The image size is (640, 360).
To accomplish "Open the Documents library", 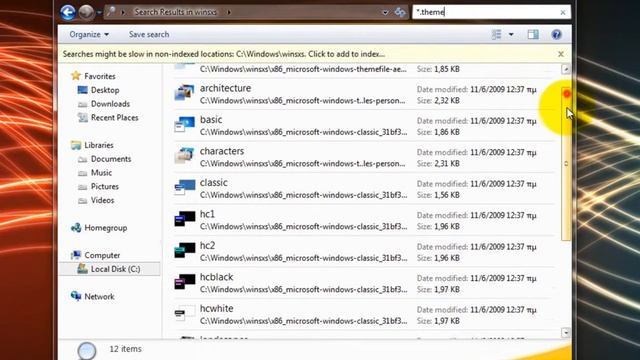I will tap(111, 159).
